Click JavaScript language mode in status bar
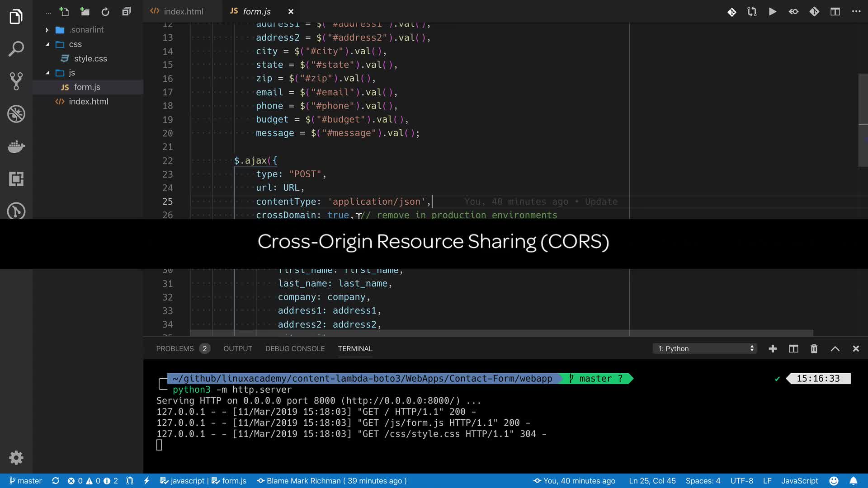868x488 pixels. tap(799, 481)
